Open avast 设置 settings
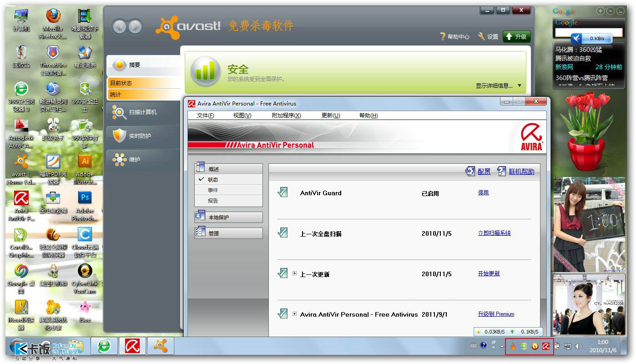Screen dimensions: 636x364 488,37
